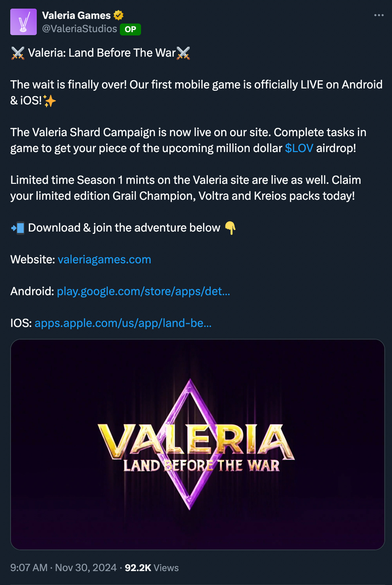
Task: Click the 9:07 AM Nov 30, 2024 timestamp
Action: click(64, 568)
